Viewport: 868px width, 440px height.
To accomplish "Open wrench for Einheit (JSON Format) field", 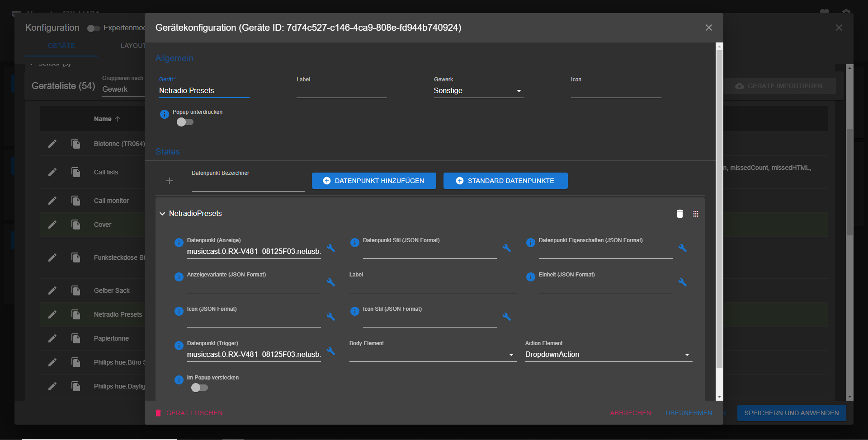I will pyautogui.click(x=683, y=282).
